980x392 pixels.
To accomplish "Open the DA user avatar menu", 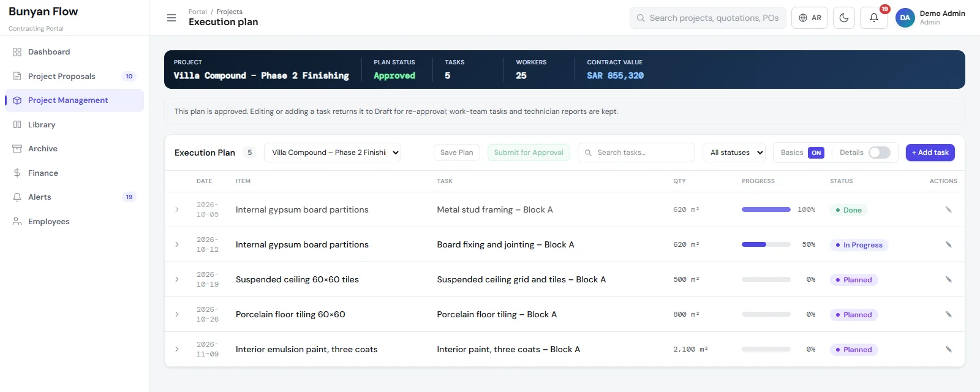I will coord(905,18).
